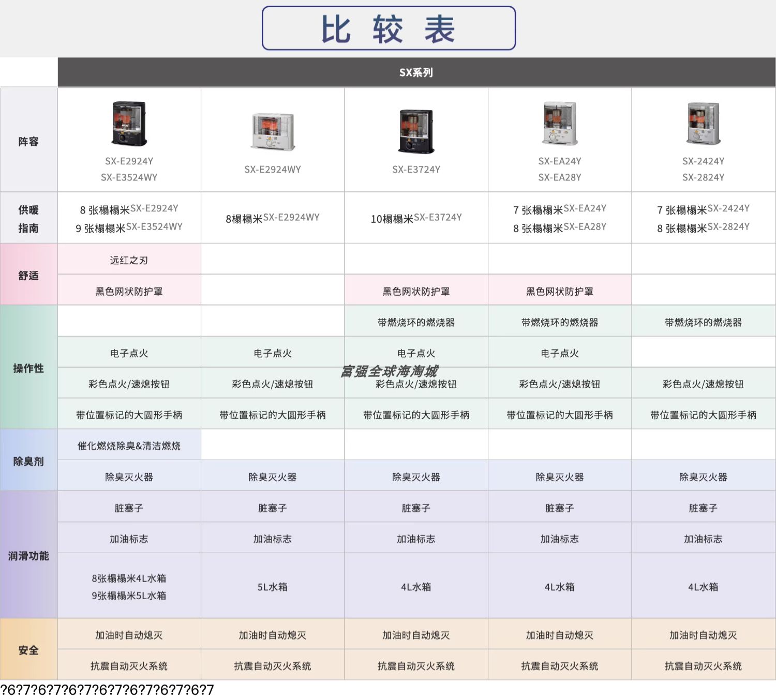Click the SX-E3524WY model name under the heater image
Image resolution: width=776 pixels, height=700 pixels.
point(129,177)
